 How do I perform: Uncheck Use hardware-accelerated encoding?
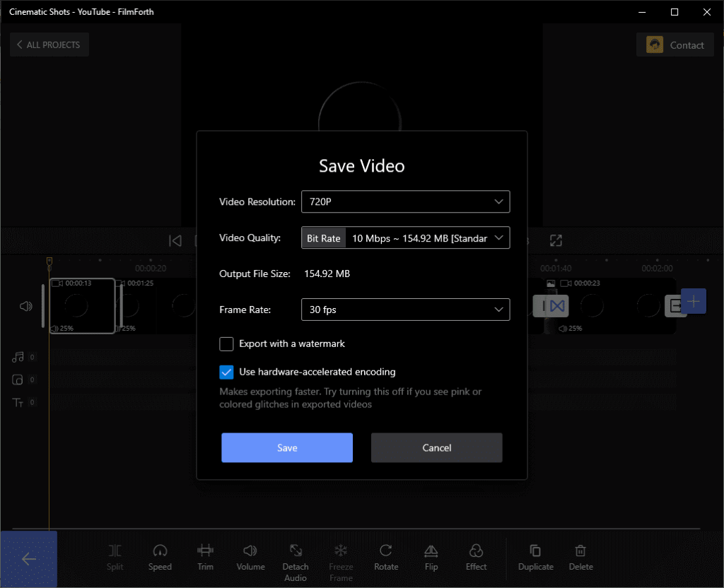tap(226, 372)
